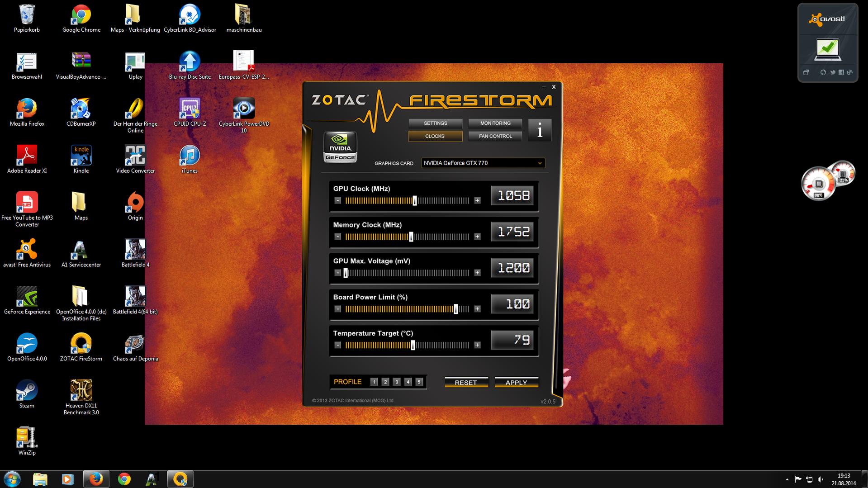Open the Windows Start menu
Image resolution: width=868 pixels, height=488 pixels.
[x=12, y=479]
